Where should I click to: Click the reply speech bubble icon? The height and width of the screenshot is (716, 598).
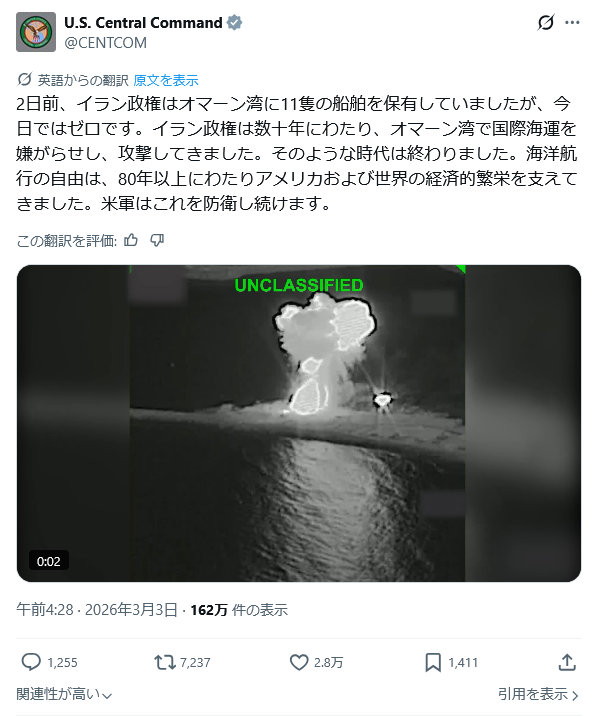[x=31, y=662]
